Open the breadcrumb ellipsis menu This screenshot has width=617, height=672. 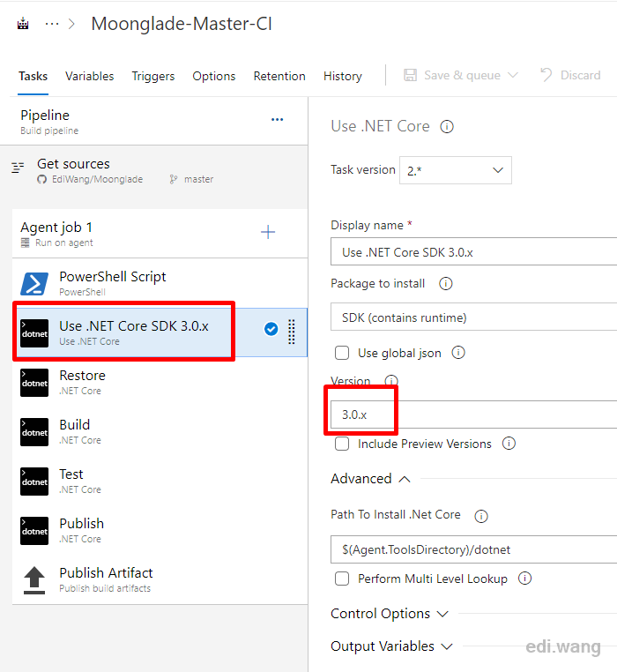coord(52,24)
